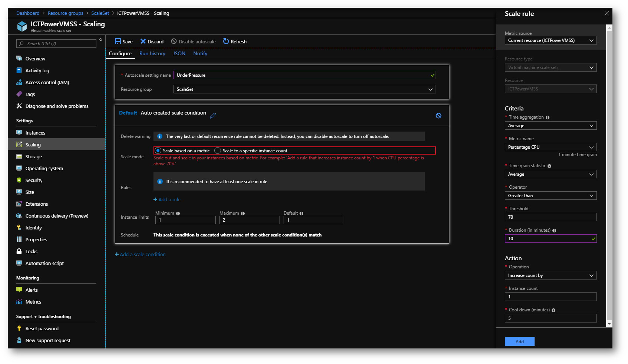This screenshot has height=364, width=628.
Task: Click the Time aggregation info icon
Action: [548, 118]
